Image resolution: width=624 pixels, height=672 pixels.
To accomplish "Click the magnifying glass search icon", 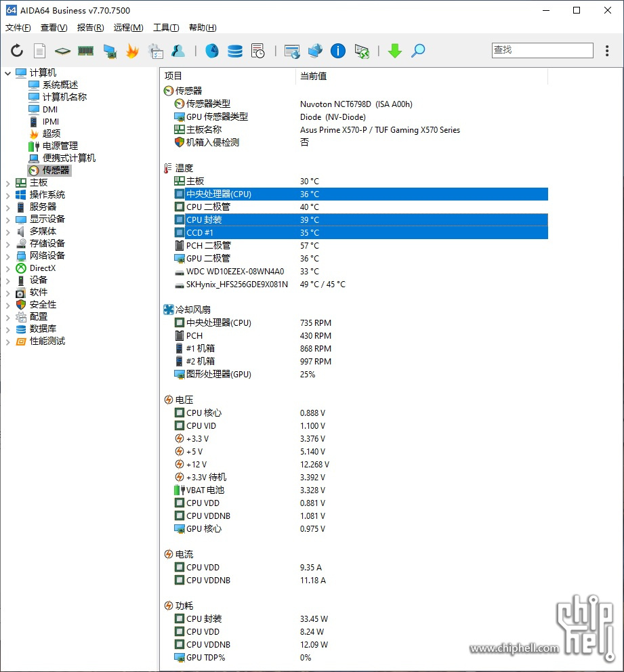I will (418, 51).
